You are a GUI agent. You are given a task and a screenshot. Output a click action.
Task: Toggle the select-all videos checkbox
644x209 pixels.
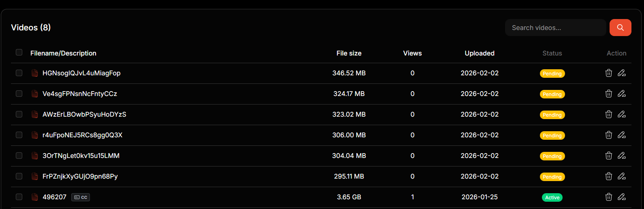[19, 52]
